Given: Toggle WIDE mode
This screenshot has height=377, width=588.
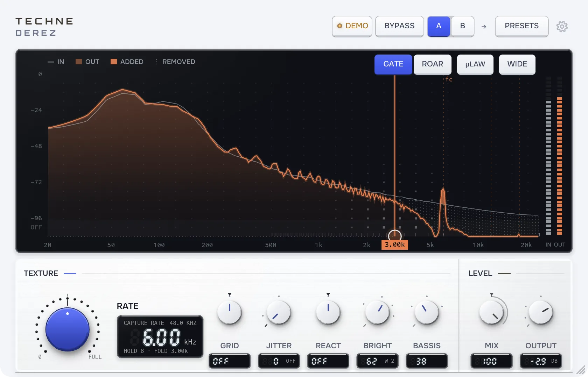Looking at the screenshot, I should pos(517,64).
